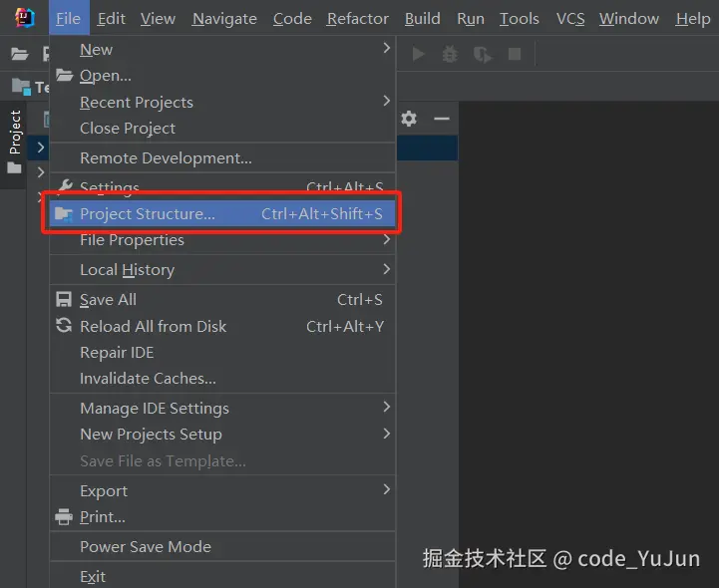Select Save All menu entry
Viewport: 719px width, 588px height.
coord(222,300)
